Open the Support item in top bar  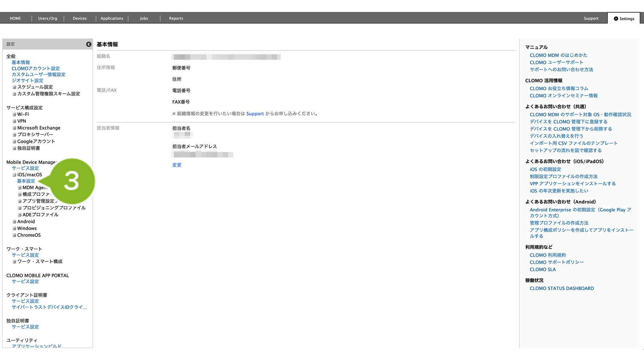pyautogui.click(x=591, y=18)
